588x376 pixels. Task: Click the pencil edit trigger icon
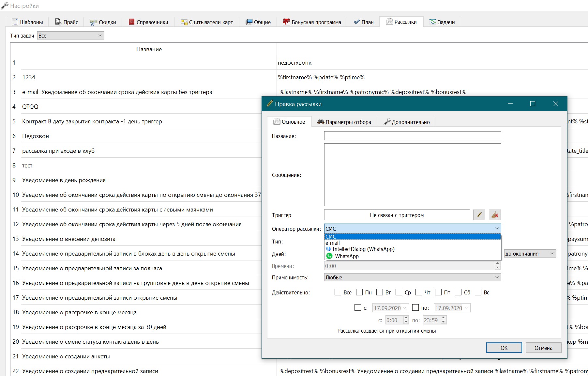pyautogui.click(x=479, y=215)
